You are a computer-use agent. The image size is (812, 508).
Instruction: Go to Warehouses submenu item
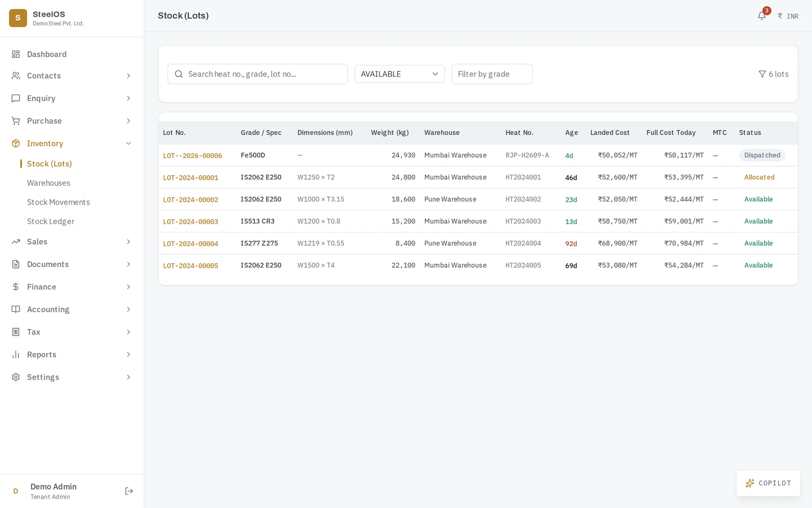tap(49, 183)
